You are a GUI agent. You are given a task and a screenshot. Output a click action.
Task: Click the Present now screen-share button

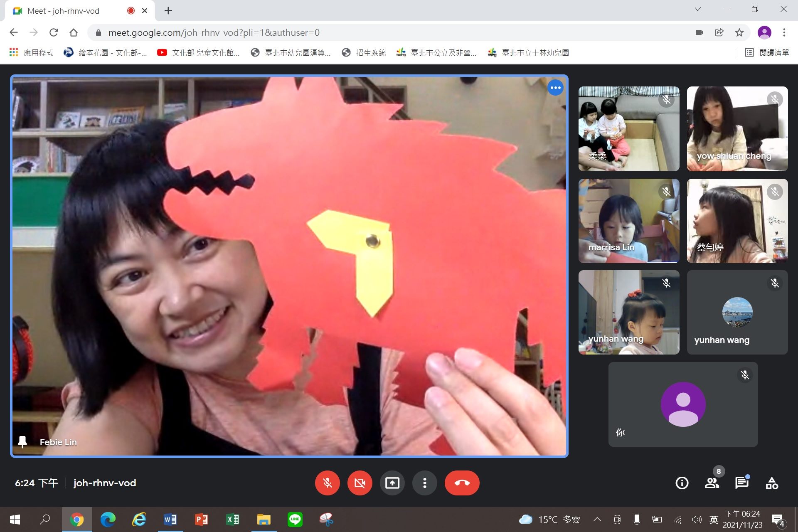392,483
